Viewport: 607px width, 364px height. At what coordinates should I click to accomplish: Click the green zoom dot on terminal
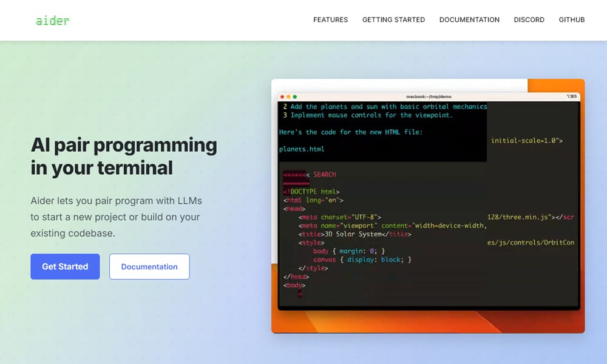(x=295, y=96)
